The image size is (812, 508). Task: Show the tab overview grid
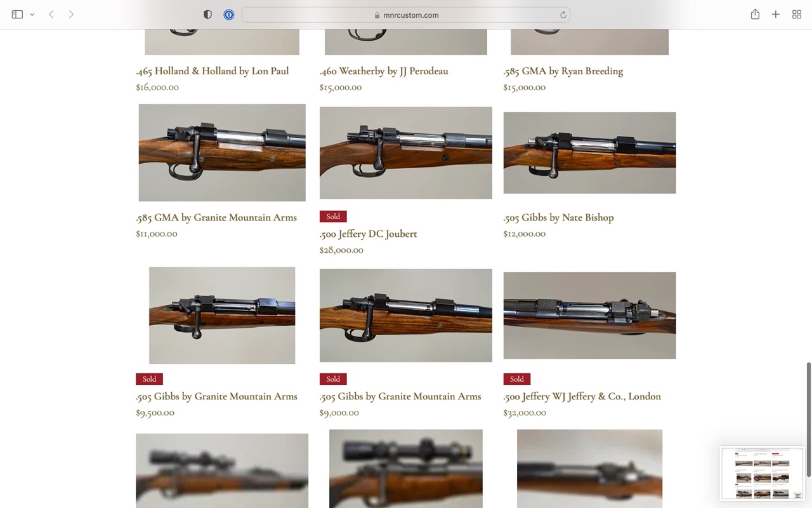[797, 15]
